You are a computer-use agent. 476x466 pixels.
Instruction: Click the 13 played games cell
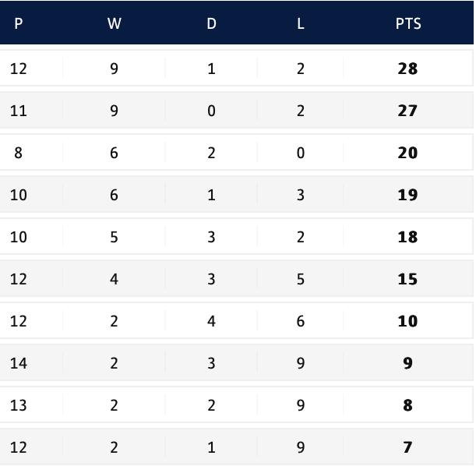[18, 405]
